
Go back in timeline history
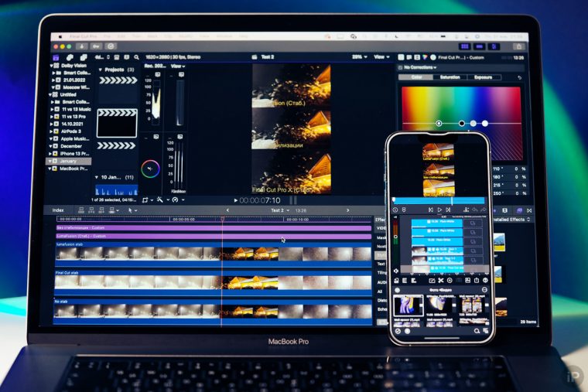click(x=227, y=210)
